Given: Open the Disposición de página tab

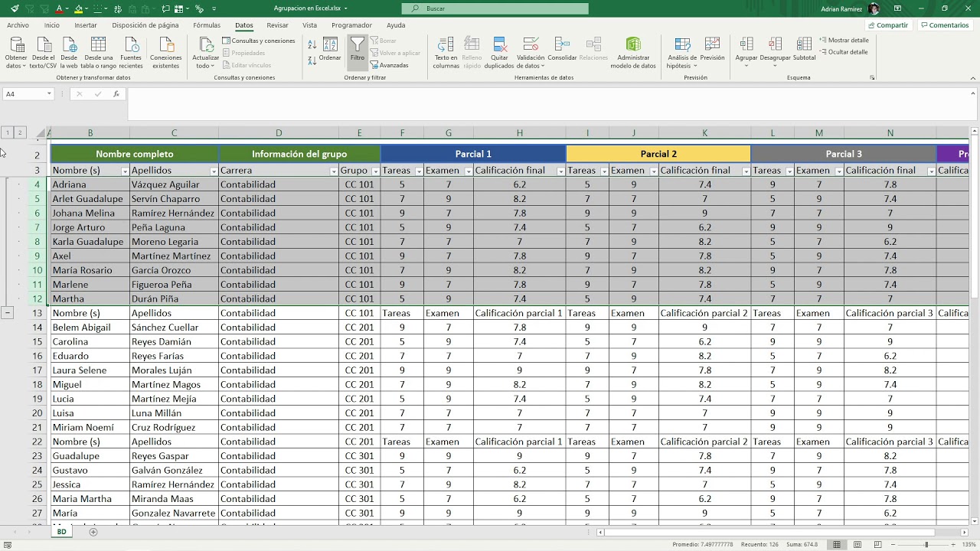Looking at the screenshot, I should click(x=145, y=25).
